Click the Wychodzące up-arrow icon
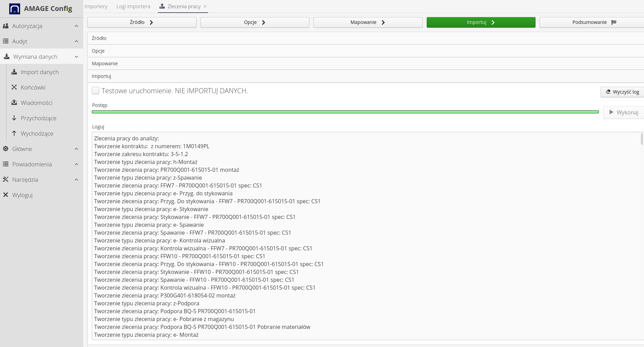 14,134
